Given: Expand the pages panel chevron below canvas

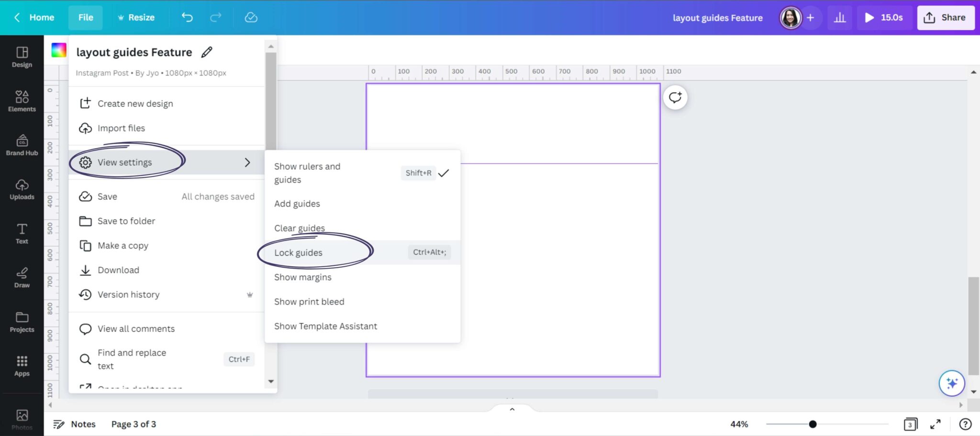Looking at the screenshot, I should pos(512,409).
